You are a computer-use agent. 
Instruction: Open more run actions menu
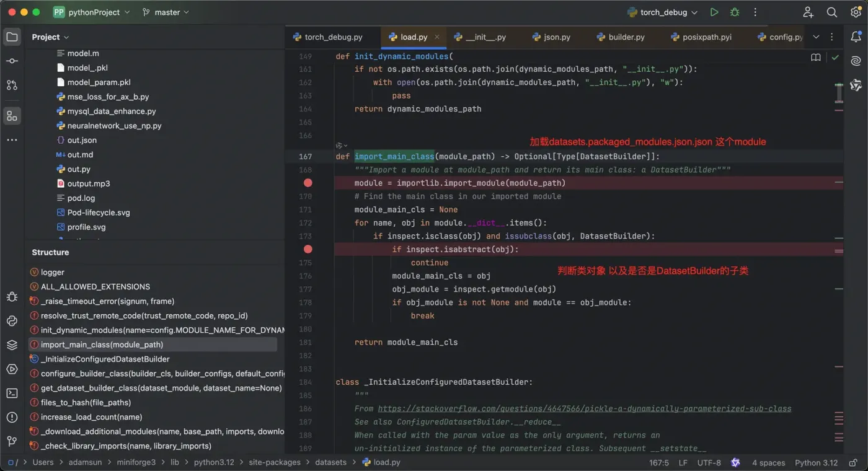coord(755,12)
